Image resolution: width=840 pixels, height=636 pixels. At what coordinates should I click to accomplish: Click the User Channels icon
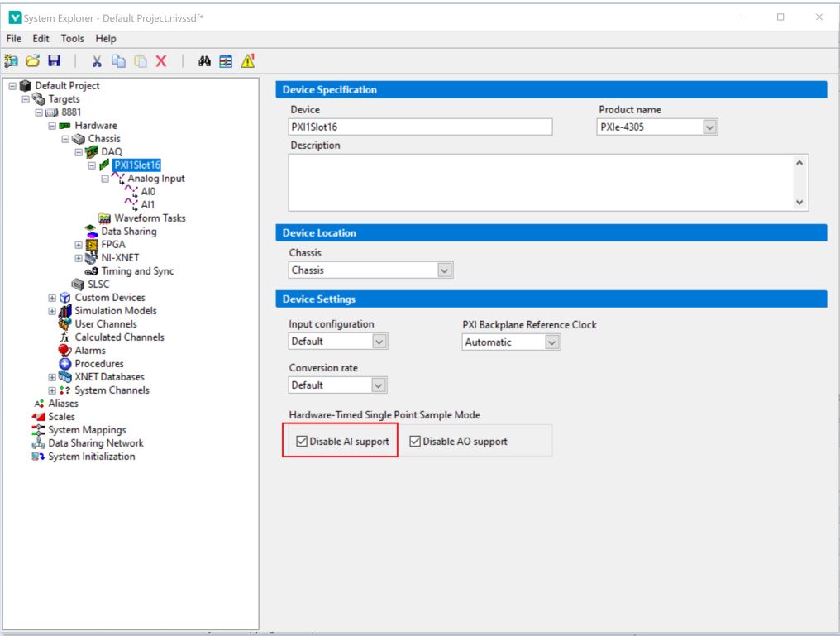pyautogui.click(x=64, y=324)
